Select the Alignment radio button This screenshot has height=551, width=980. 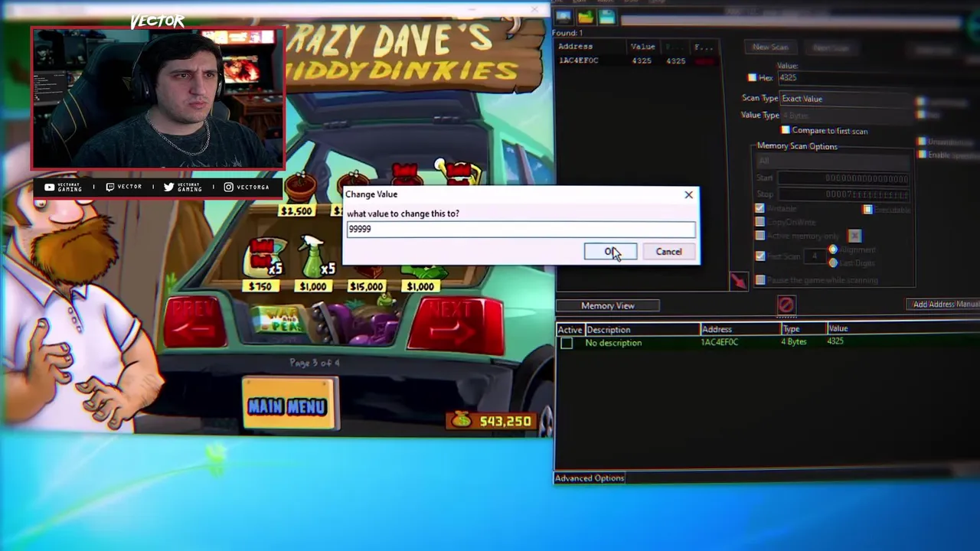click(833, 249)
